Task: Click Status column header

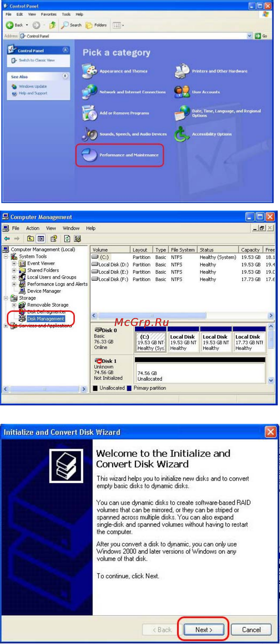Action: pyautogui.click(x=218, y=250)
